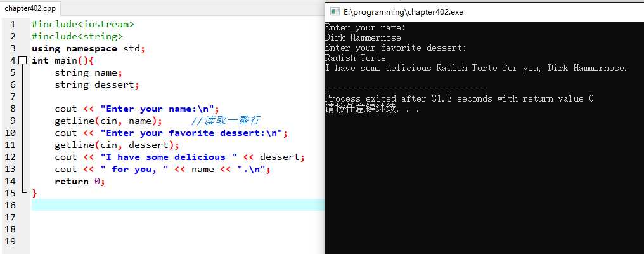Click line number 1 in gutter
Screen dimensions: 644x254
tap(13, 24)
